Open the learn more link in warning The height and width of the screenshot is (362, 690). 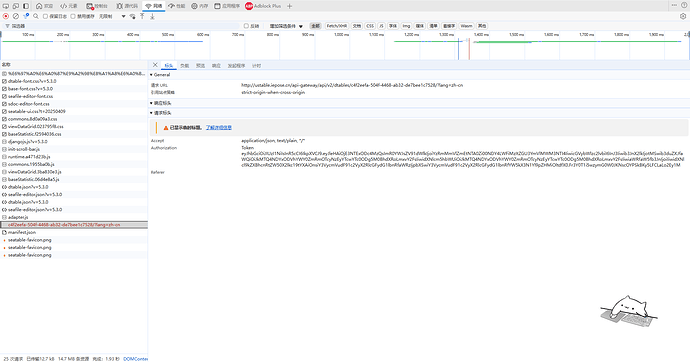click(x=219, y=128)
